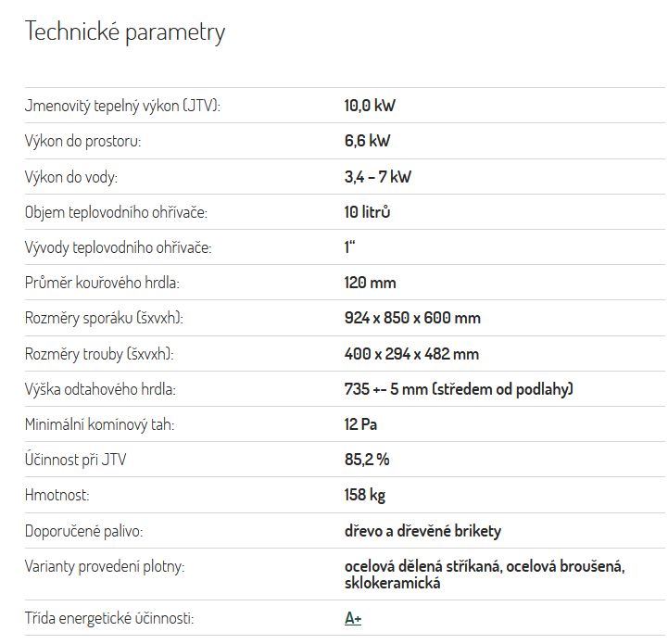This screenshot has height=644, width=668.
Task: Click the 924 x 850 x 600 mm dimensions
Action: pyautogui.click(x=412, y=318)
